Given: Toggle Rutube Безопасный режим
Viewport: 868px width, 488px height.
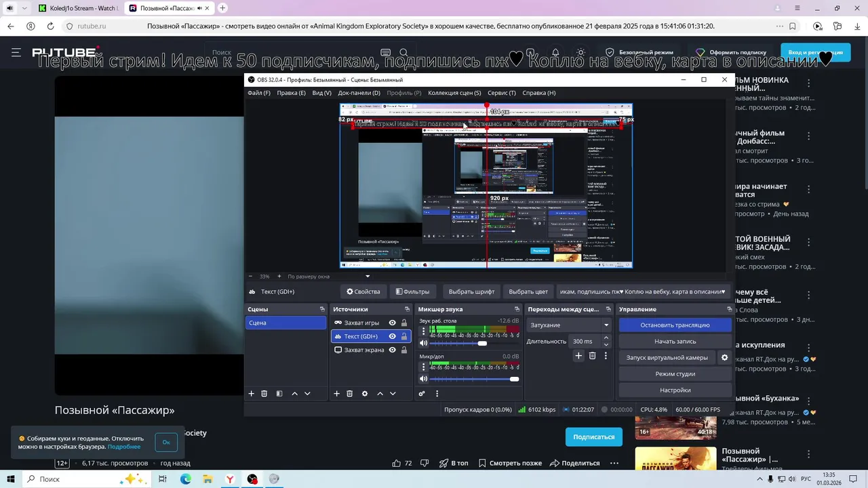Looking at the screenshot, I should [639, 52].
